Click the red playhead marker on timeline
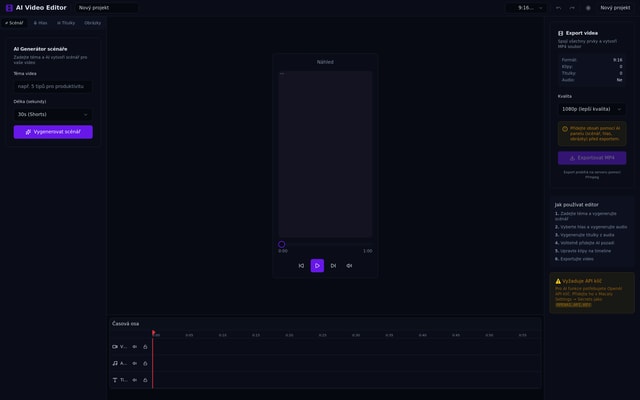 tap(153, 333)
